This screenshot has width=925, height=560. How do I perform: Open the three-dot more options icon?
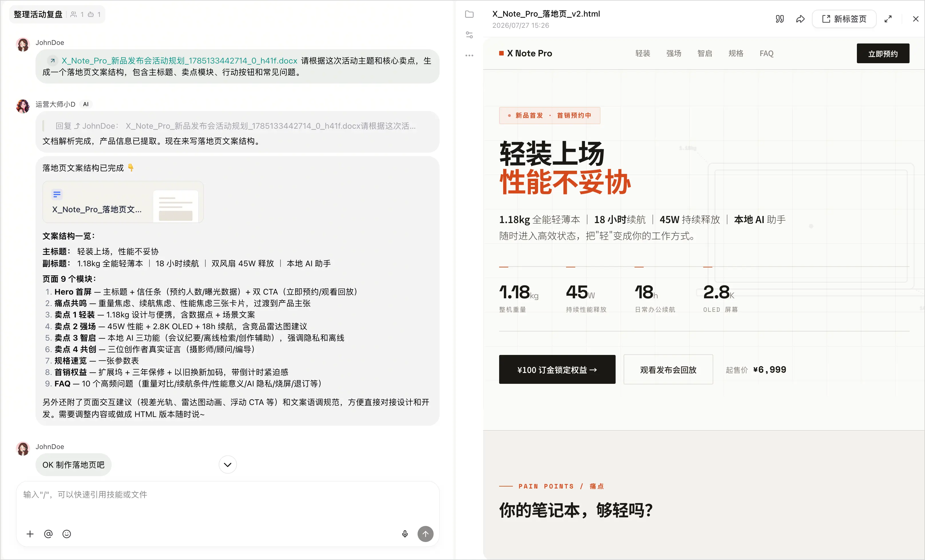coord(469,55)
